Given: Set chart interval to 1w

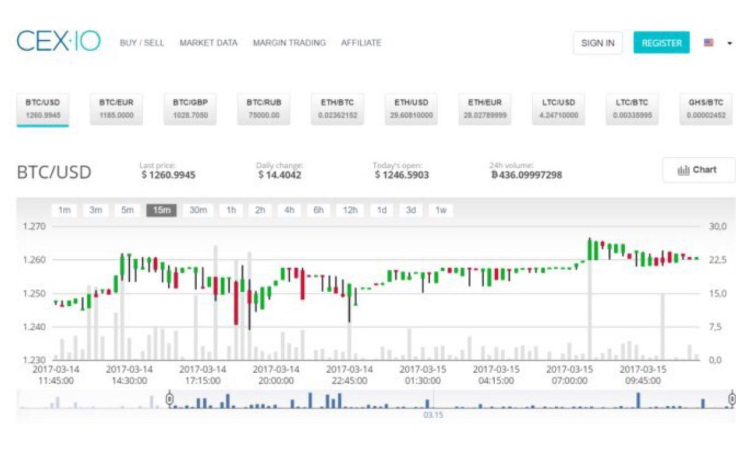Looking at the screenshot, I should click(441, 210).
